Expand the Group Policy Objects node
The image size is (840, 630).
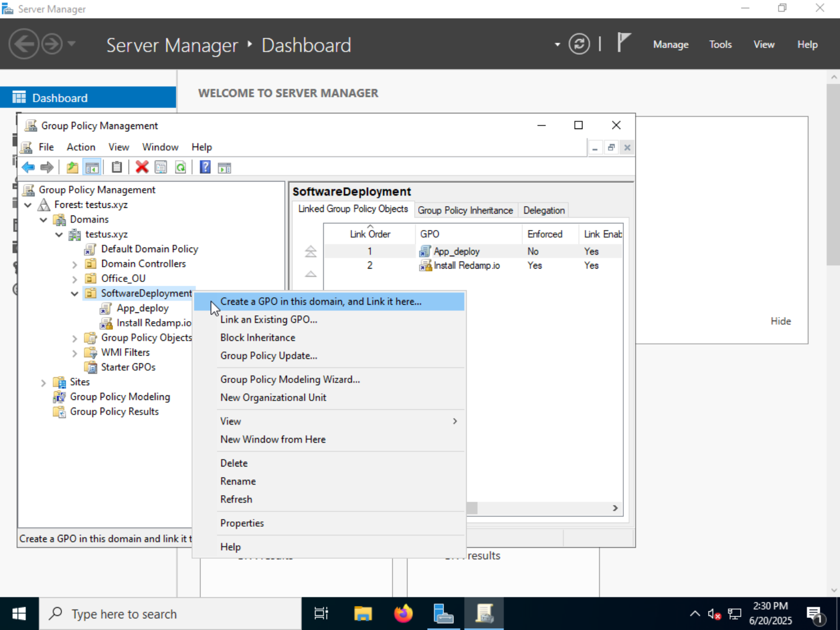75,338
